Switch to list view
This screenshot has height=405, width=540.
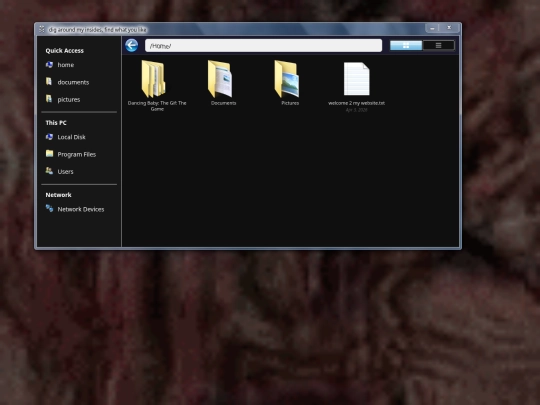click(x=438, y=45)
